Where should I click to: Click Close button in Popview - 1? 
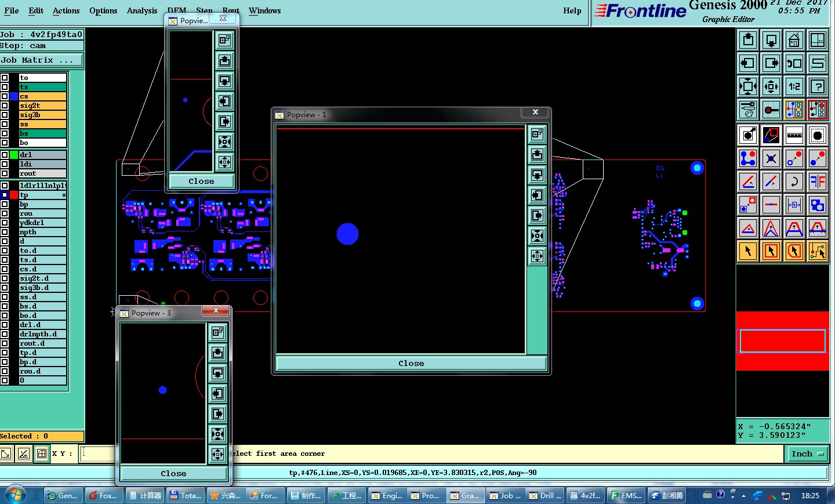pos(411,363)
